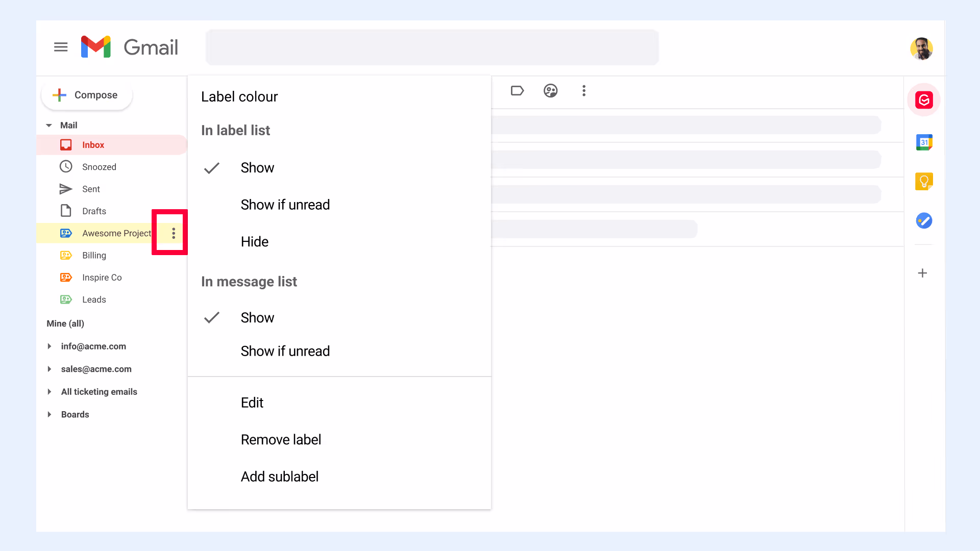
Task: Open Snoozed messages
Action: pyautogui.click(x=99, y=167)
